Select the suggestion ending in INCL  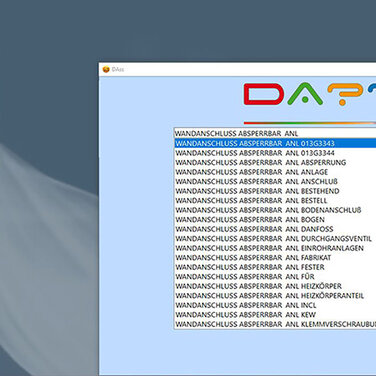click(x=275, y=305)
